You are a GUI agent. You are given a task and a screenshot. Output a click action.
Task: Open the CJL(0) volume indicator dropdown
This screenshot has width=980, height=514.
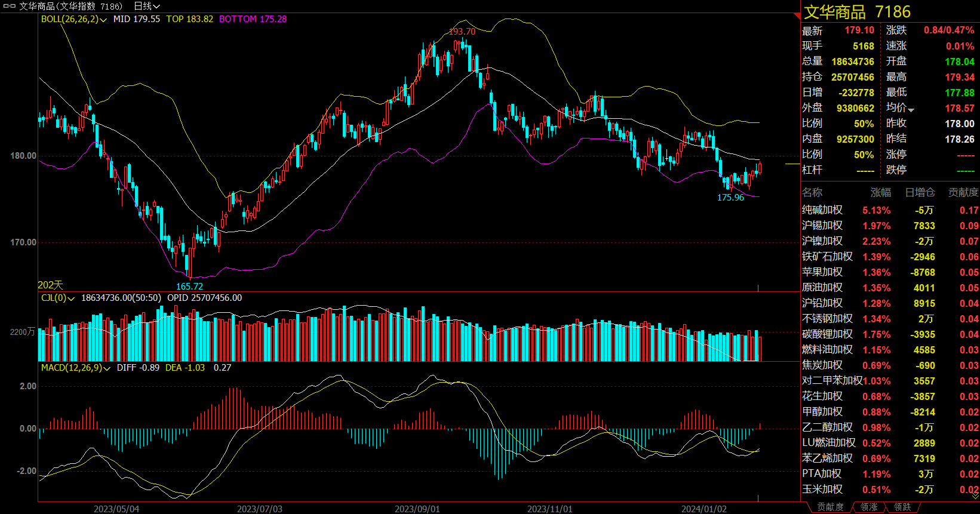[72, 298]
